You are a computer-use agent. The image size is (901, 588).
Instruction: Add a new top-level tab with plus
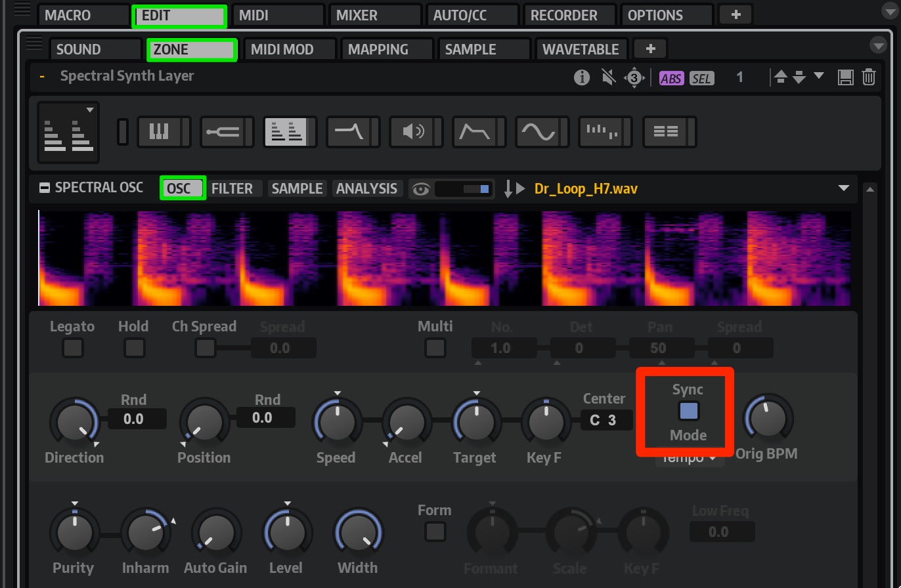(736, 14)
